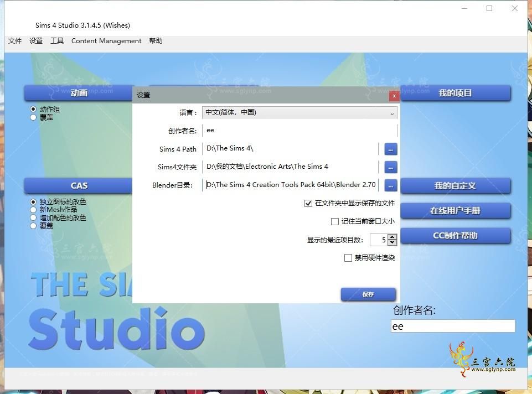
Task: Click the recent items count field
Action: [x=379, y=240]
